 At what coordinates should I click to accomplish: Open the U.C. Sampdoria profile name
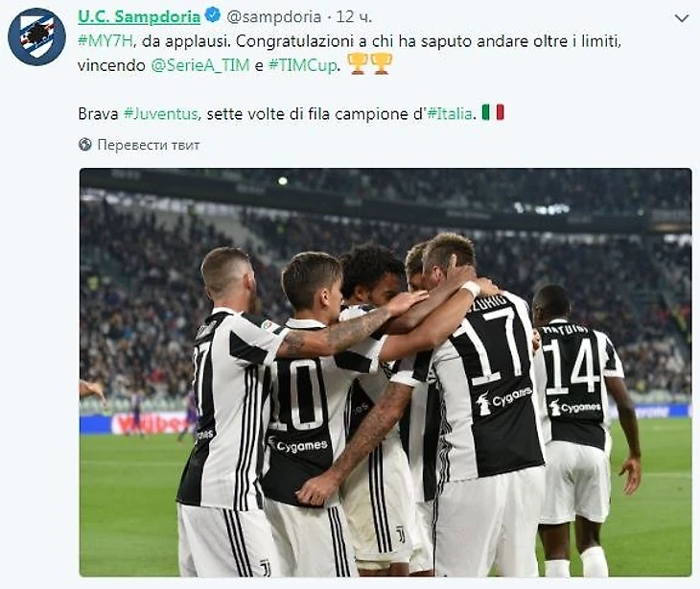139,17
